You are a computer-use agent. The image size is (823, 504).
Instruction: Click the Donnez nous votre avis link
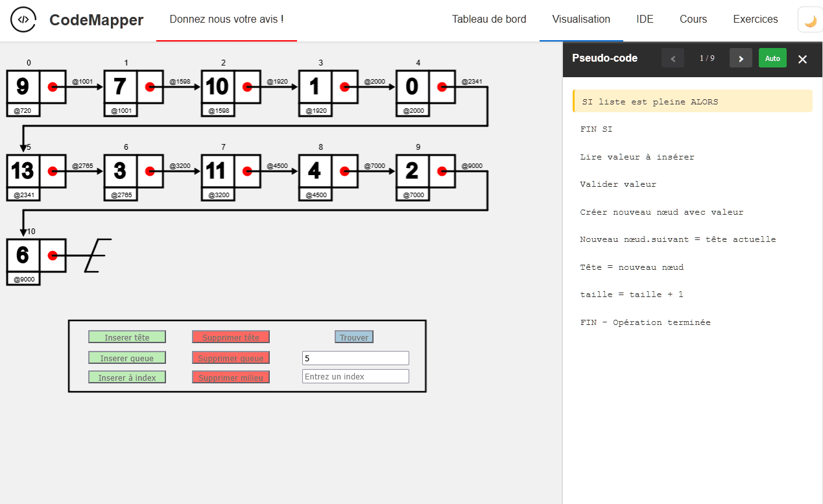[x=226, y=19]
